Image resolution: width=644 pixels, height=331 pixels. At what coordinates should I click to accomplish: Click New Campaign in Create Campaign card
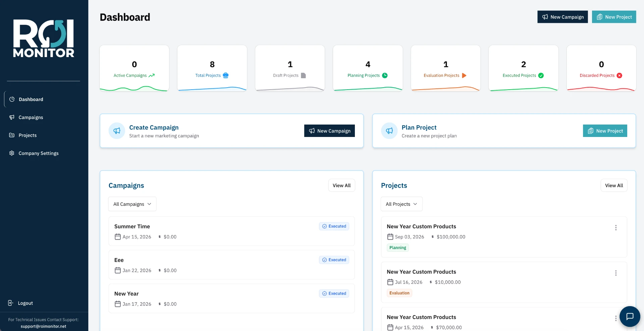click(x=329, y=131)
